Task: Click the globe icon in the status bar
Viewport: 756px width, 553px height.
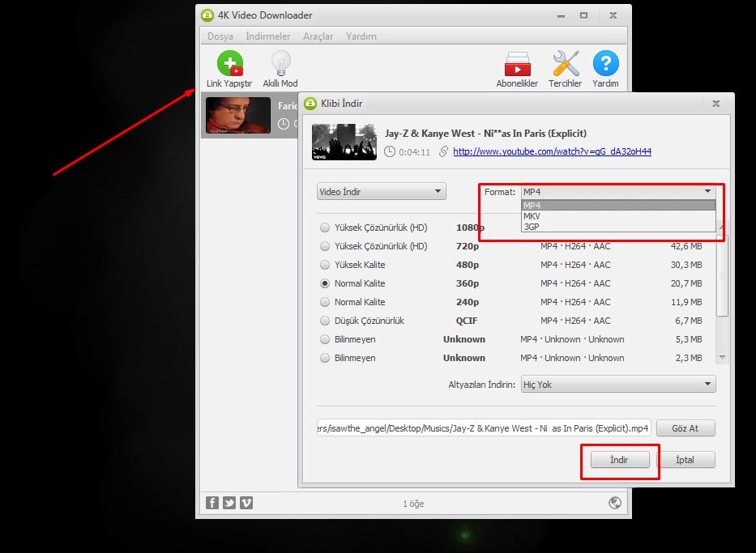Action: click(x=615, y=503)
